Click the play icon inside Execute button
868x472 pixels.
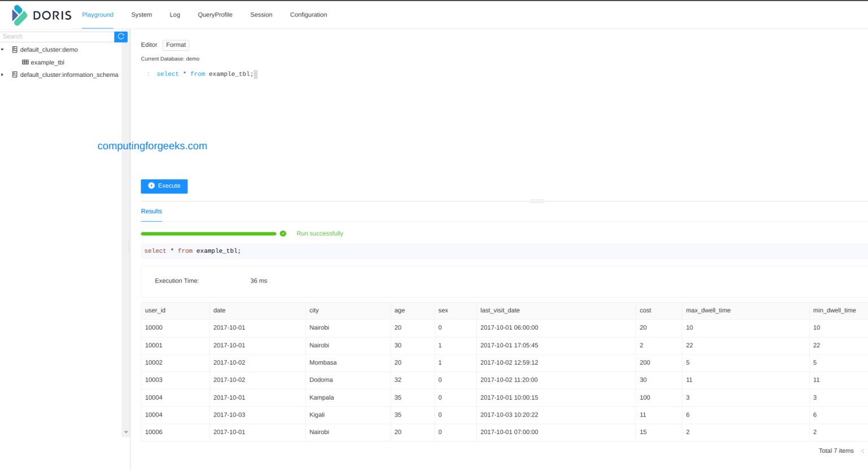click(151, 185)
